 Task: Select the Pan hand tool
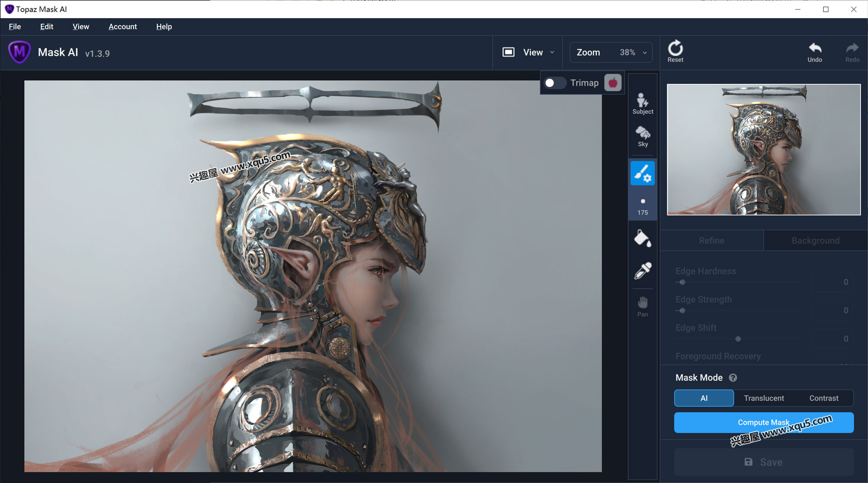tap(643, 307)
